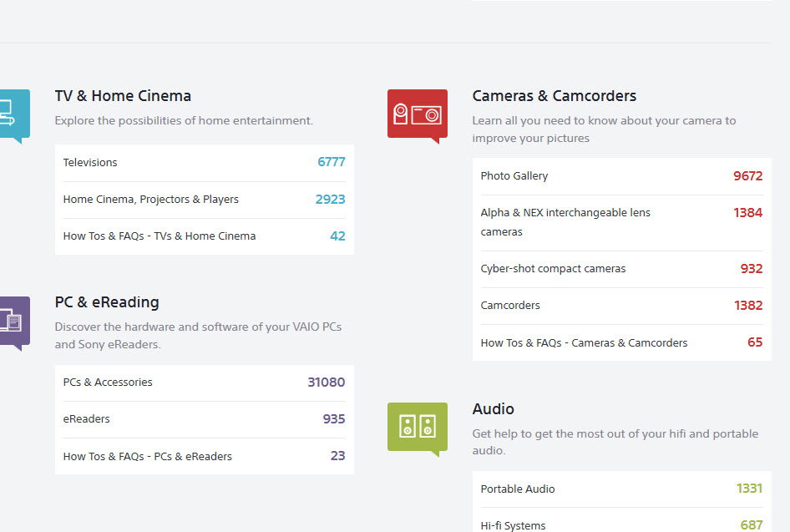Open the Photo Gallery board

coord(514,176)
